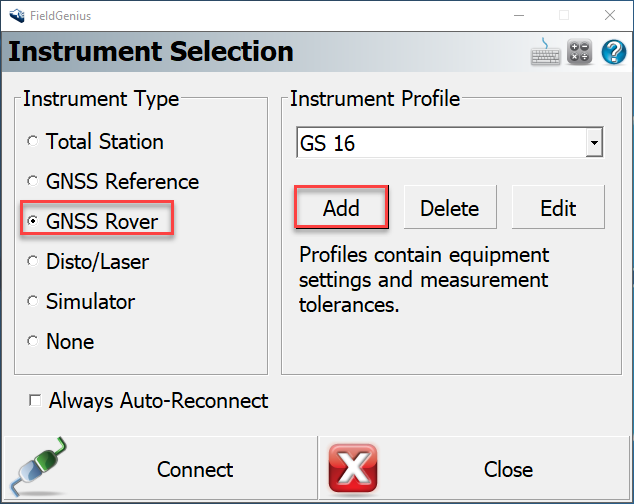Select the Total Station instrument type
Image resolution: width=634 pixels, height=504 pixels.
[33, 142]
